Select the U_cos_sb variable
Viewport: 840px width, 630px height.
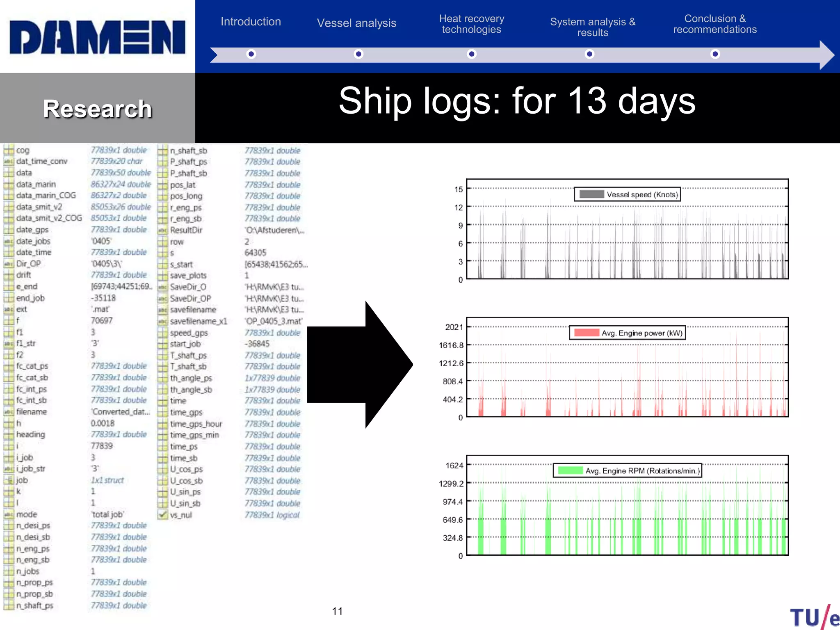tap(186, 481)
